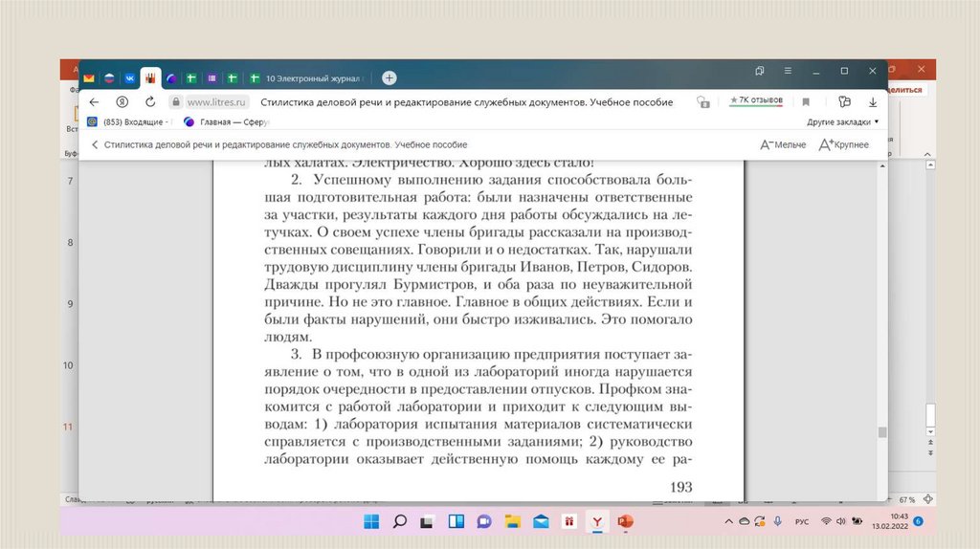Click the www.litres.ru address field
The height and width of the screenshot is (549, 980).
click(218, 101)
